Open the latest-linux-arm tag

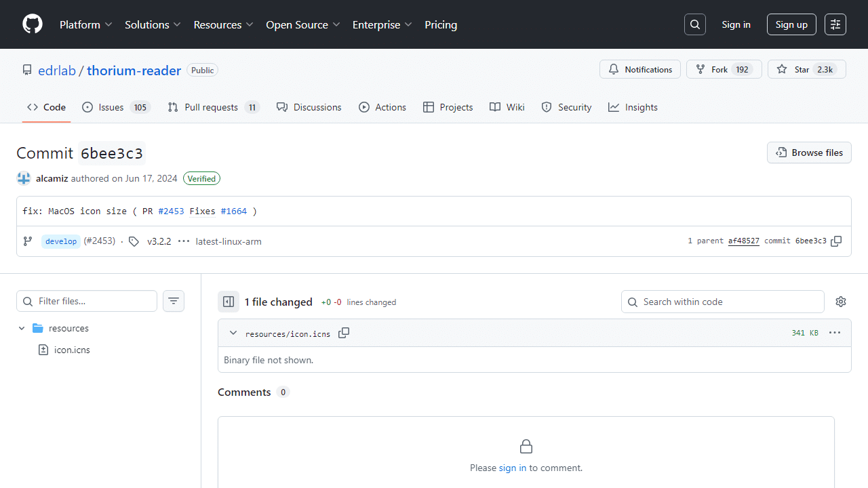click(229, 241)
